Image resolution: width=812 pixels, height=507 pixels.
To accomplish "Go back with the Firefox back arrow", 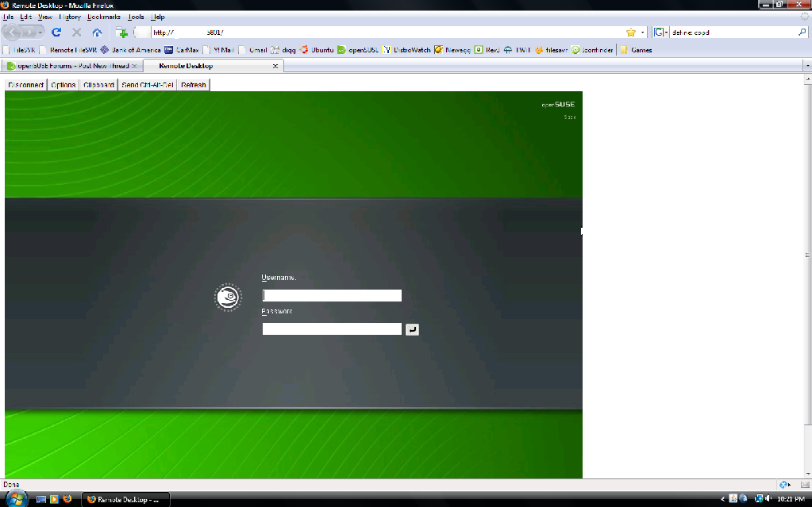I will pos(12,33).
